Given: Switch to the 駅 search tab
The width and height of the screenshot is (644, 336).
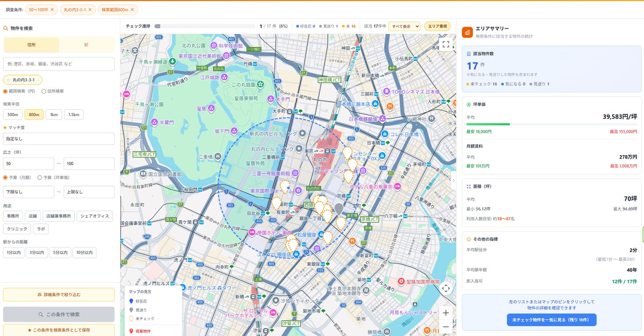Looking at the screenshot, I should (x=86, y=45).
